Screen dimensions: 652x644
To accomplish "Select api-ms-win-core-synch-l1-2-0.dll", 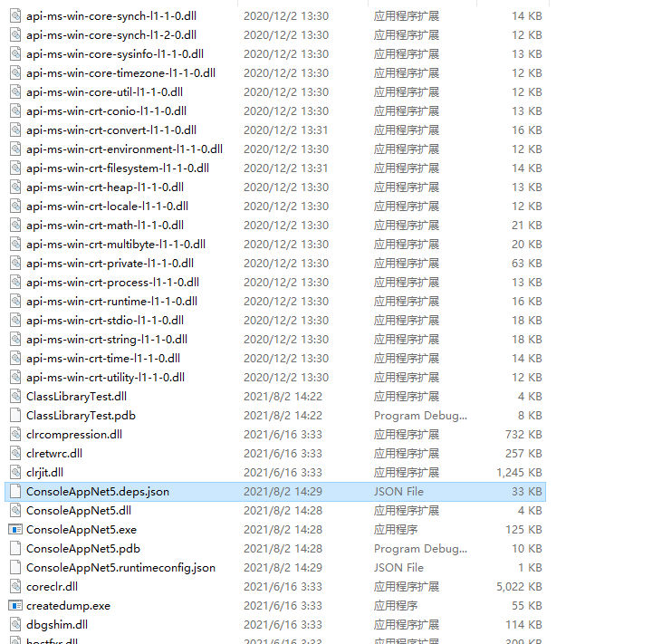I will coord(110,34).
